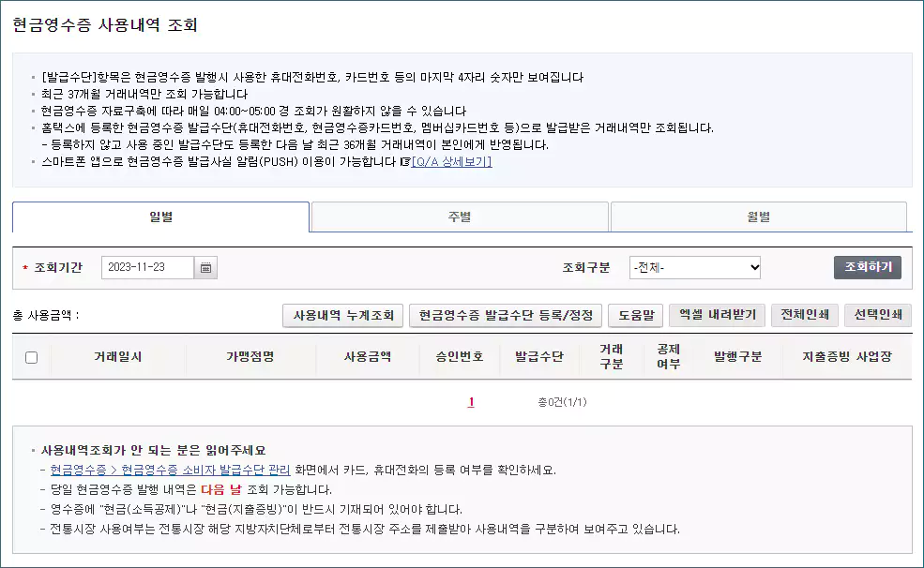Click the 선택인쇄 selective print button
The image size is (924, 568).
[x=878, y=316]
